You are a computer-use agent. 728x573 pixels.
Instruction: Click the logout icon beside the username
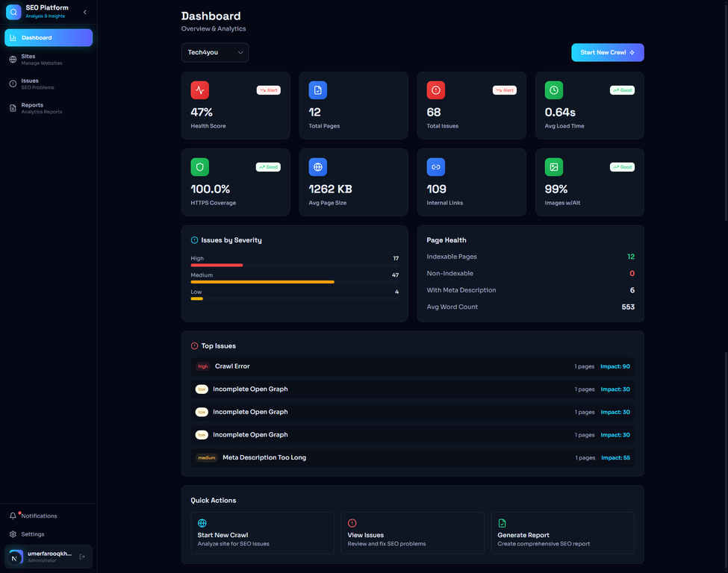84,557
